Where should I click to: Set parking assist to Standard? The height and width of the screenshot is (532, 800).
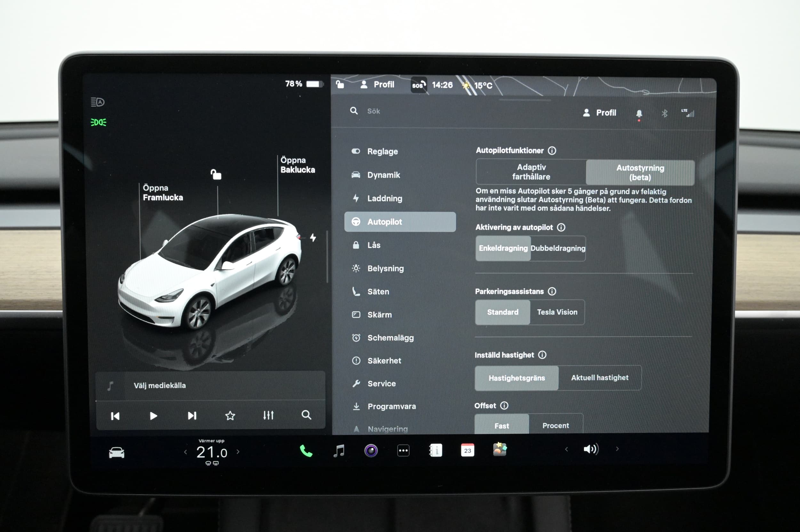tap(503, 312)
